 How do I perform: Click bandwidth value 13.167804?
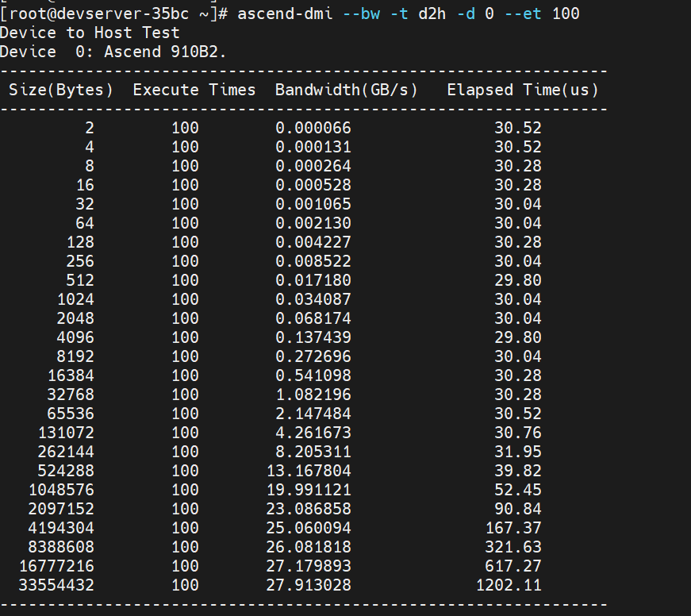click(309, 471)
